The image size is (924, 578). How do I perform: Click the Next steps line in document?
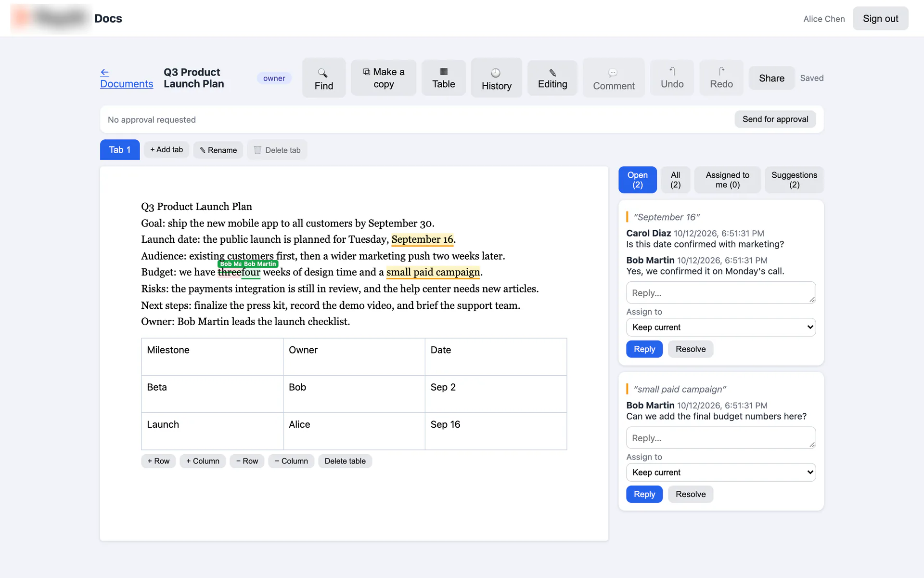pyautogui.click(x=331, y=305)
